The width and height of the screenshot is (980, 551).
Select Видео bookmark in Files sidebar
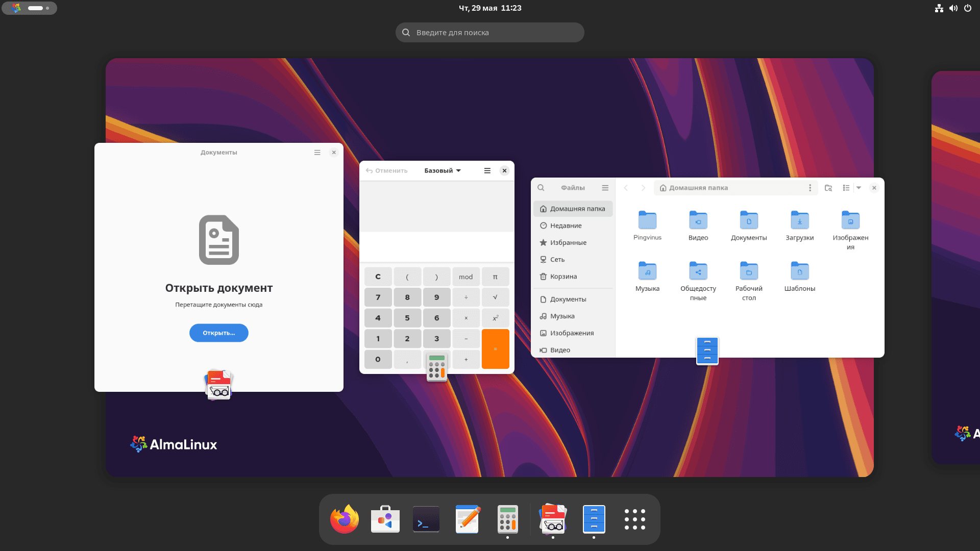(x=573, y=350)
